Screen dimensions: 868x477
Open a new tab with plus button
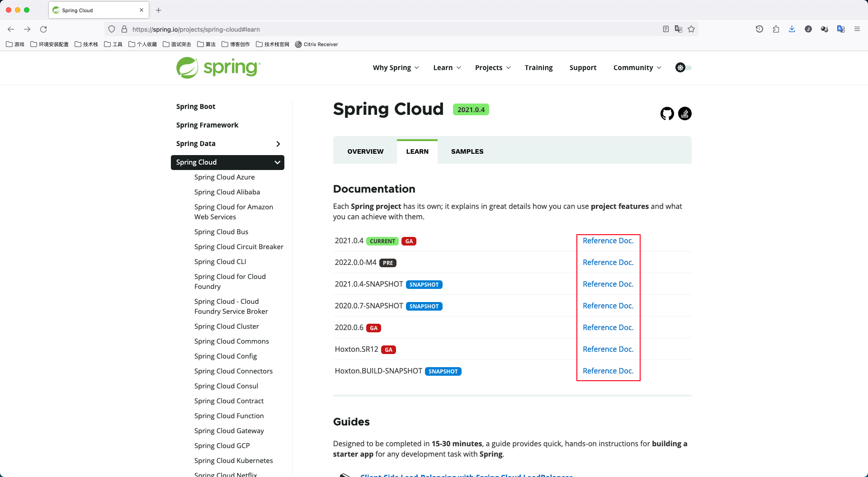(159, 10)
